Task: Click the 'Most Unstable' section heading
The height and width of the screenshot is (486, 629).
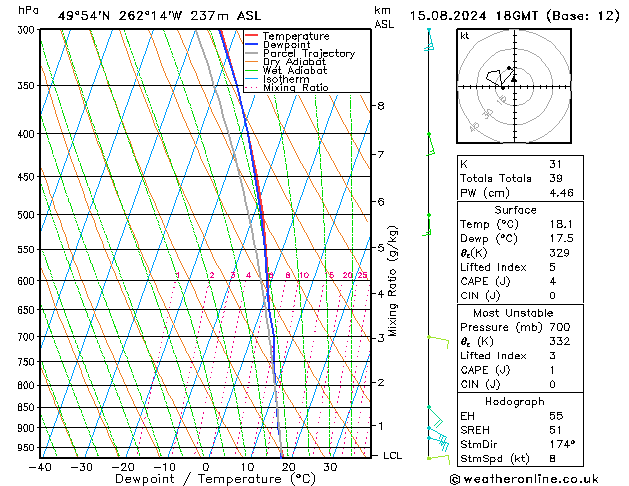Action: tap(513, 313)
